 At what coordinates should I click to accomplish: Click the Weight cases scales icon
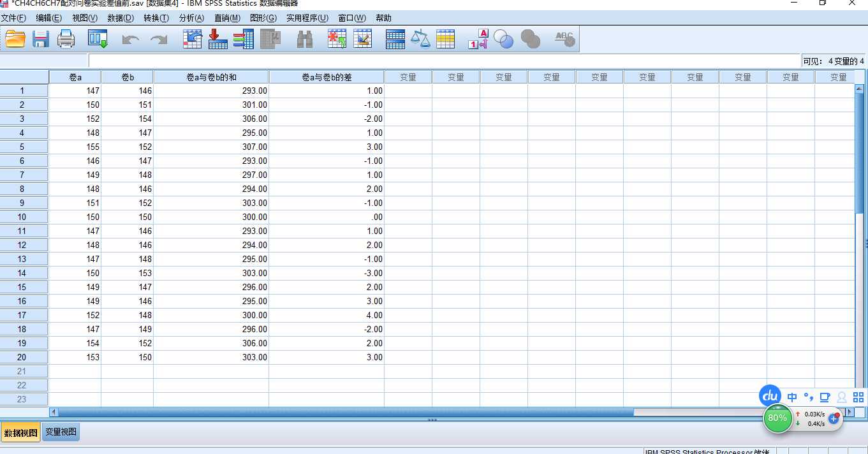click(420, 40)
